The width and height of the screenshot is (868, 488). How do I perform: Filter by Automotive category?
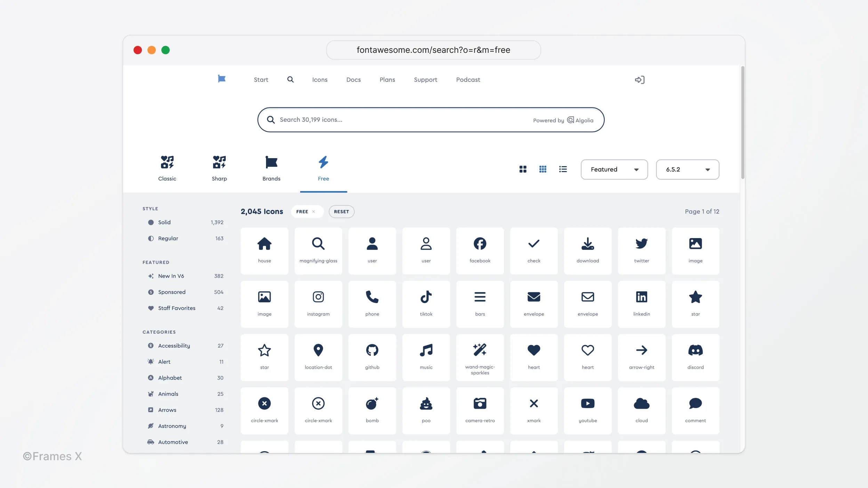(185, 442)
